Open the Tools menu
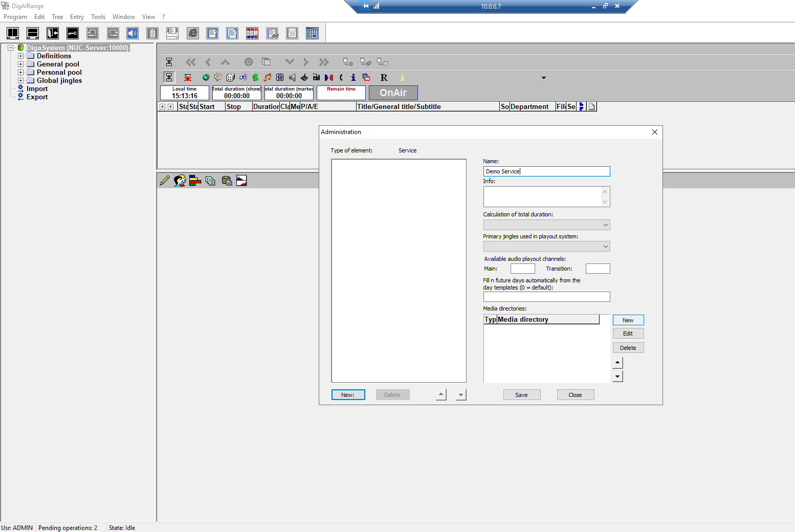The width and height of the screenshot is (795, 532). pyautogui.click(x=98, y=17)
